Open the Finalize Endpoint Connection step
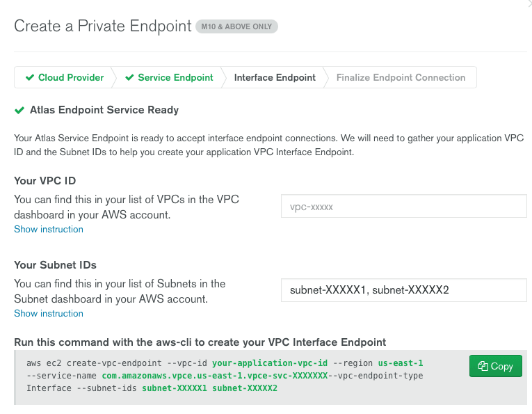 click(x=401, y=78)
